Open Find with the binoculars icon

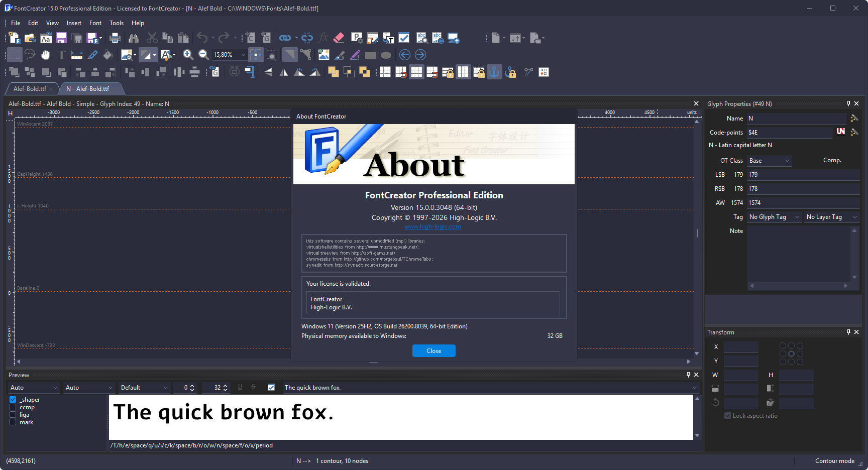[133, 38]
